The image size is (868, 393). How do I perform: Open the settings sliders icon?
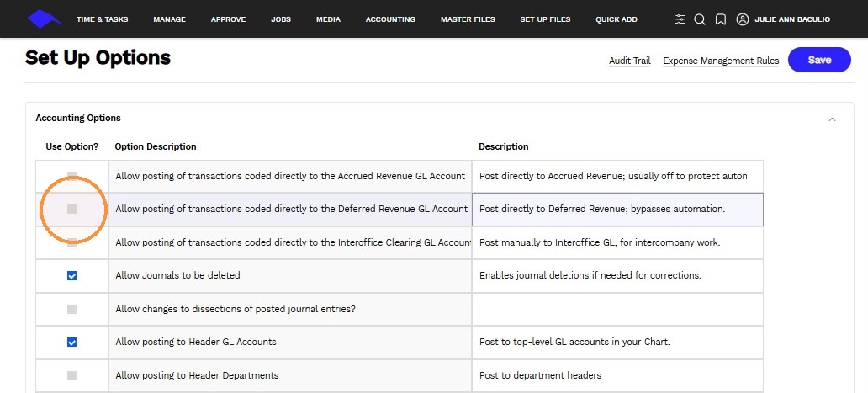(680, 19)
